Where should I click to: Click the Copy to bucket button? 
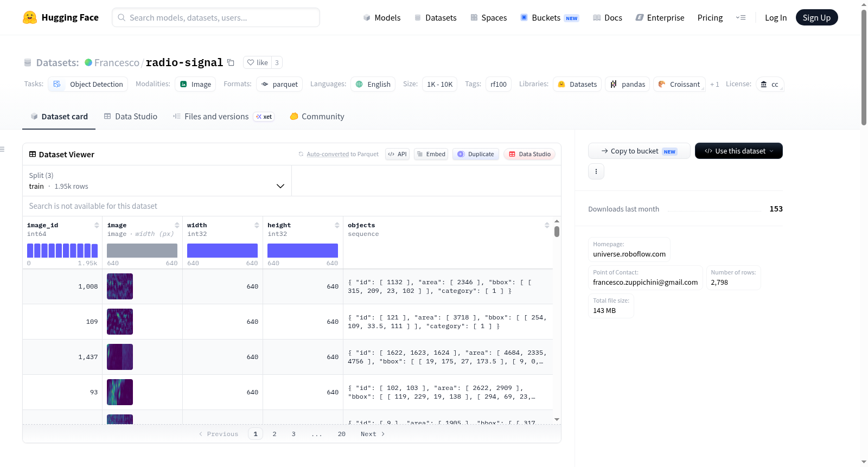639,151
